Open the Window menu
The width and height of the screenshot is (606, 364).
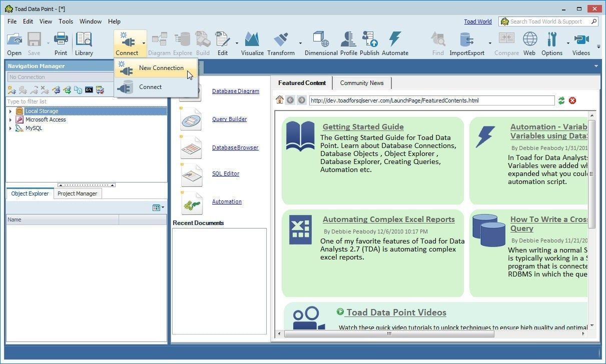click(x=91, y=21)
